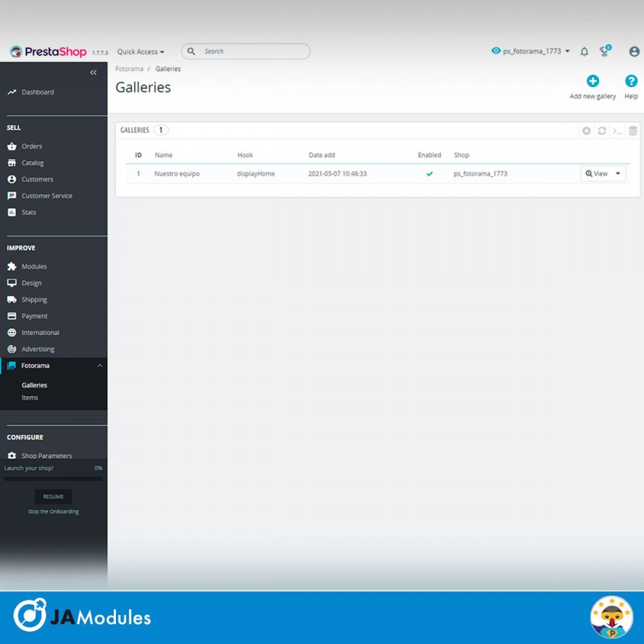Image resolution: width=644 pixels, height=644 pixels.
Task: Open the Help question mark icon
Action: 631,81
